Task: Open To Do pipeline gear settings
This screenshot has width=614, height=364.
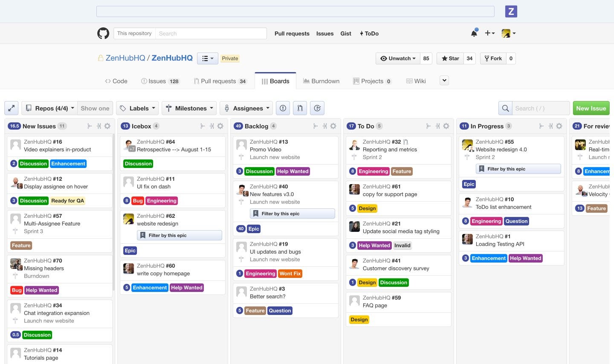Action: [x=446, y=126]
